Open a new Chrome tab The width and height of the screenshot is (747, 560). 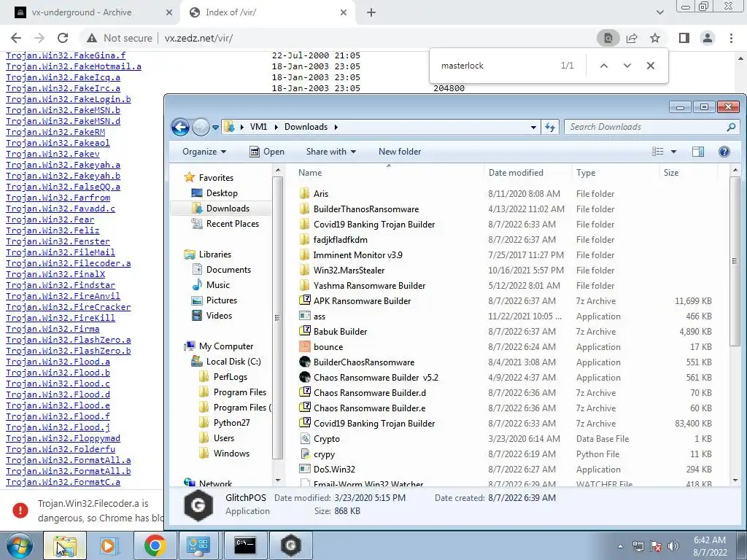[x=371, y=13]
